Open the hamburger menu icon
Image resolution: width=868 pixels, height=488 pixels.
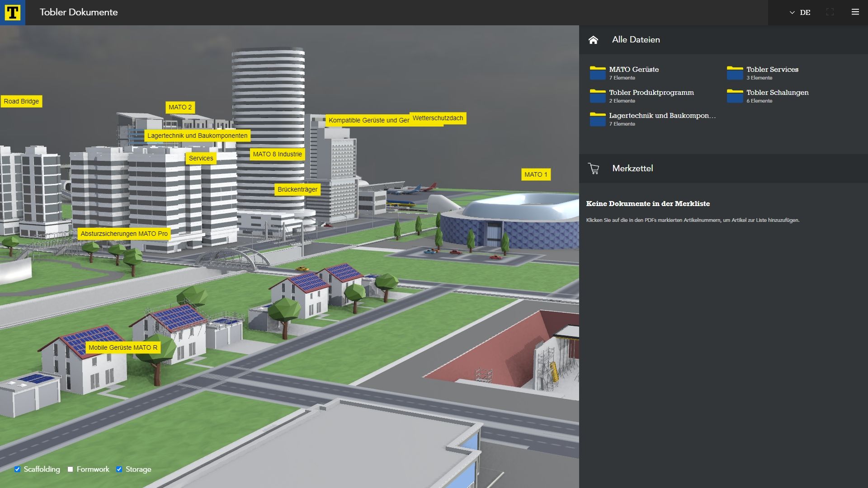pos(855,12)
